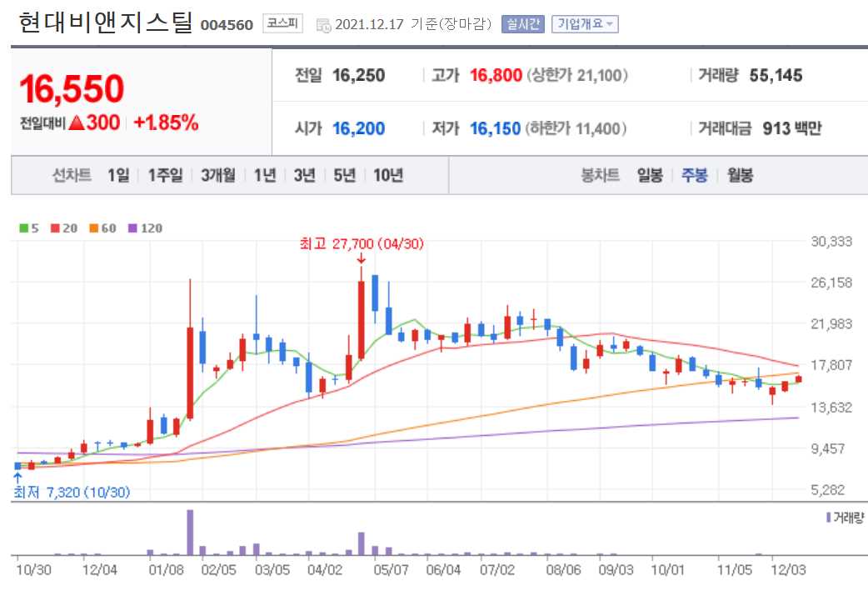Click the 거래량 volume legend icon above the volume chart
Screen dimensions: 868x591
(x=827, y=515)
